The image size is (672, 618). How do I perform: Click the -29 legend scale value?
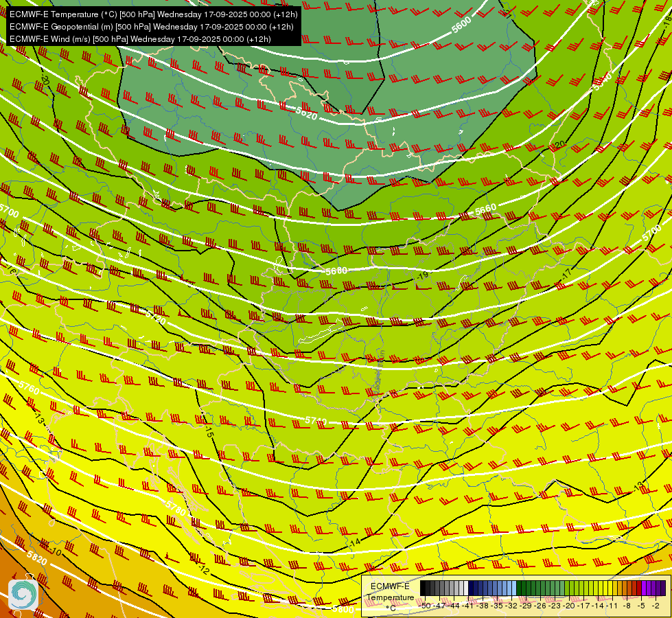point(526,606)
